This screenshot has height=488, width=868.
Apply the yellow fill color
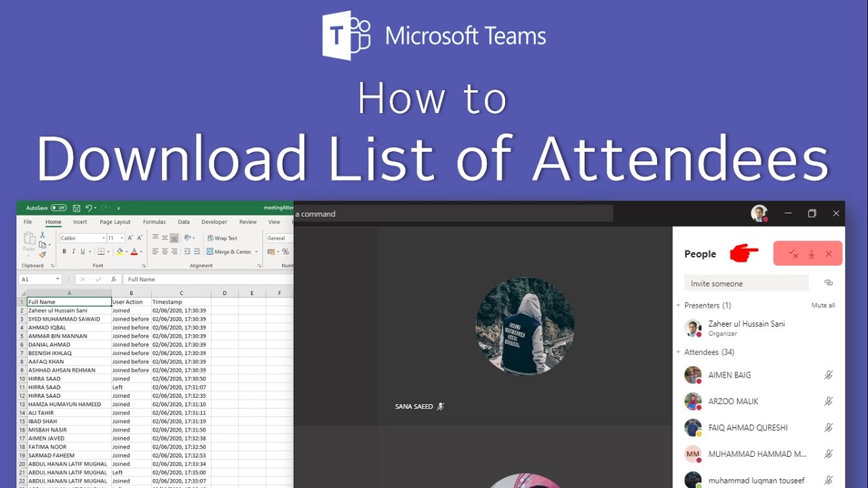tap(119, 251)
